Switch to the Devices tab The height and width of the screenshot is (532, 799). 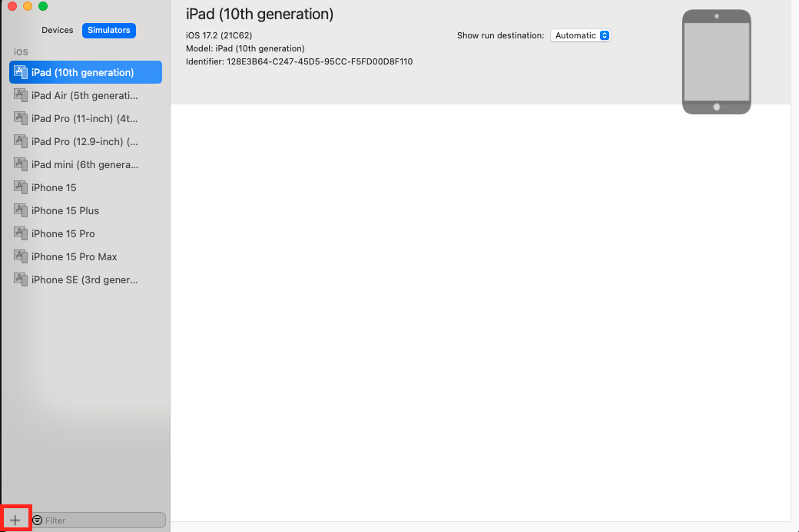pyautogui.click(x=57, y=30)
